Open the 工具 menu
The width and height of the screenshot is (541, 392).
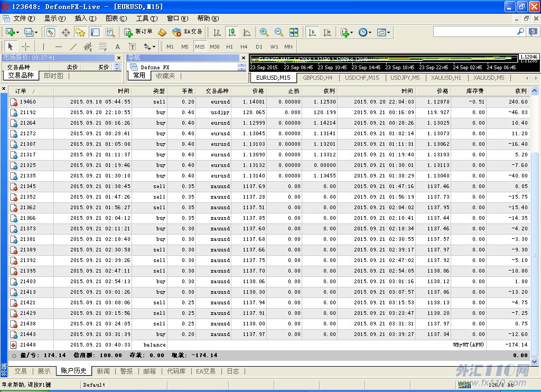(x=147, y=18)
